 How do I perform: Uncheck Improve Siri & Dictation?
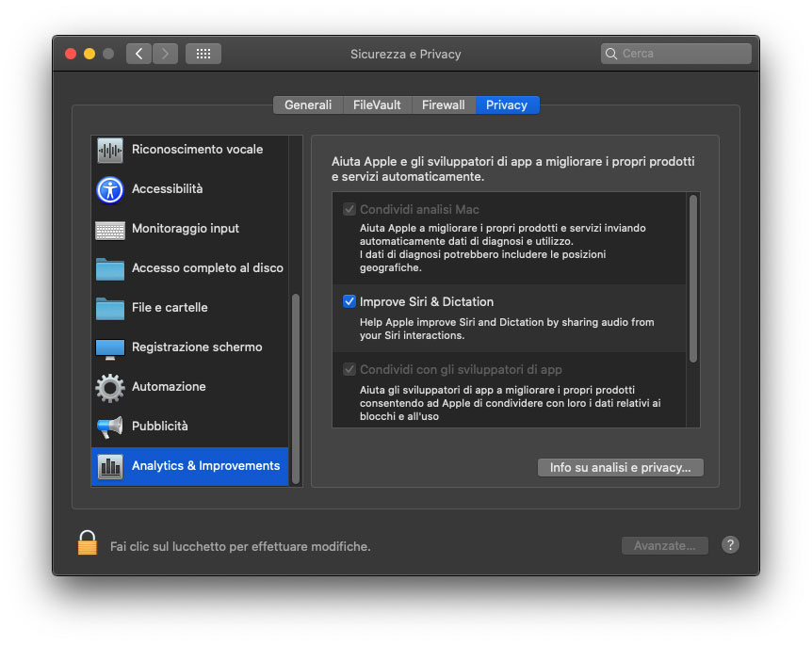349,301
